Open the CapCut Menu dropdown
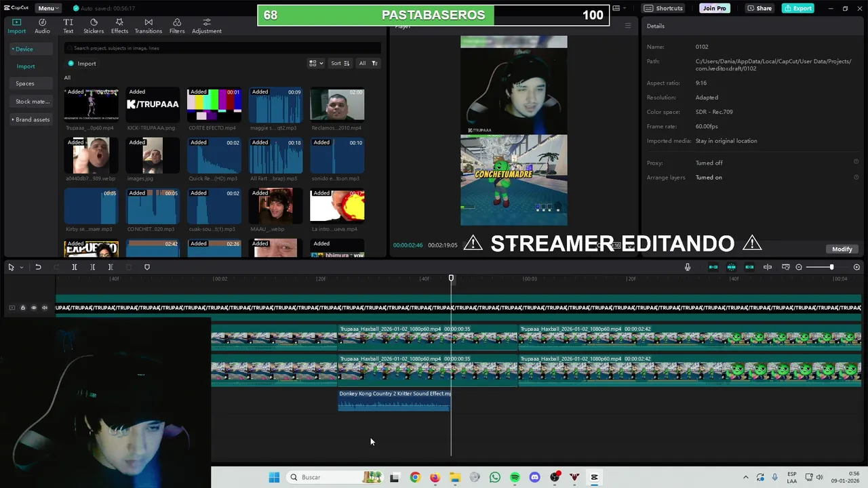The height and width of the screenshot is (488, 868). [48, 8]
